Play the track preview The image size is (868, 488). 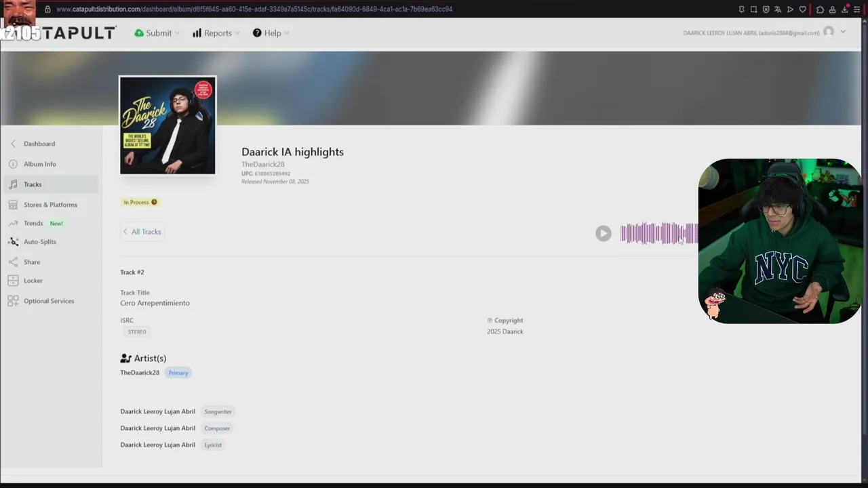pyautogui.click(x=604, y=234)
